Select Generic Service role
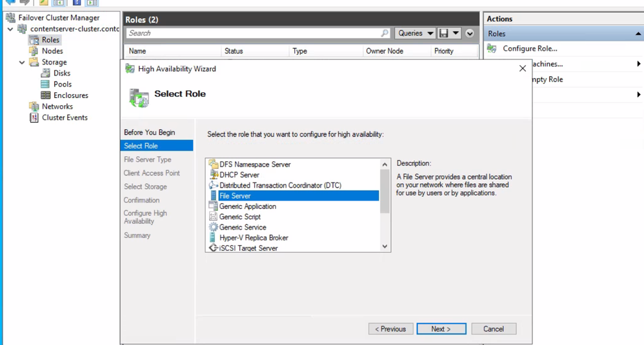Viewport: 644px width, 345px height. (x=243, y=227)
